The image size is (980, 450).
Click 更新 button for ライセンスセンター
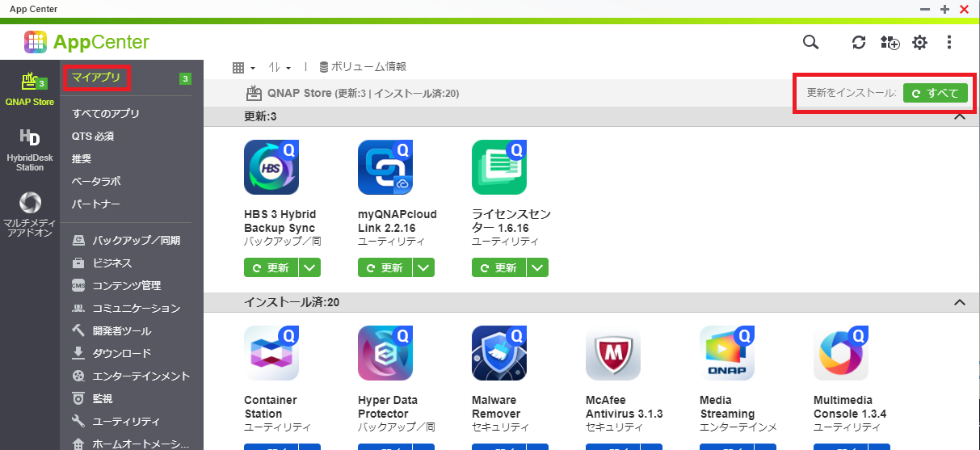[499, 267]
